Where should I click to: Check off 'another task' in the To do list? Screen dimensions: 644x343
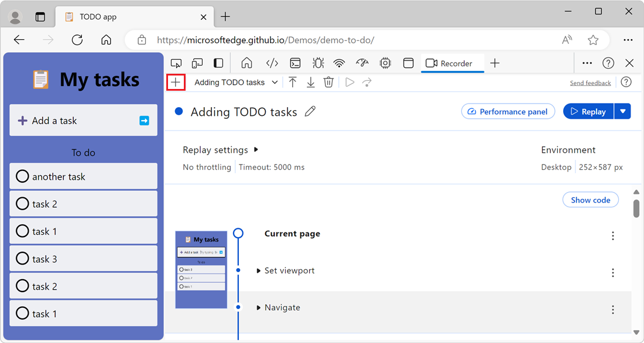(22, 176)
